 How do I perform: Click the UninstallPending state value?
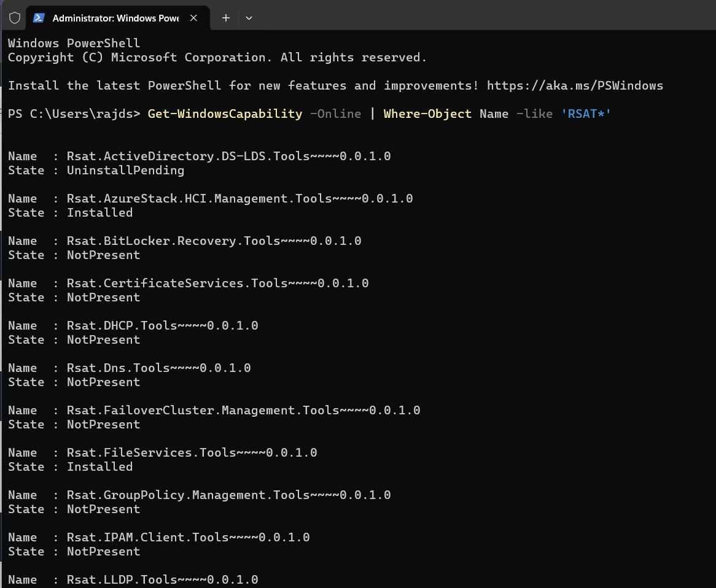pos(125,170)
